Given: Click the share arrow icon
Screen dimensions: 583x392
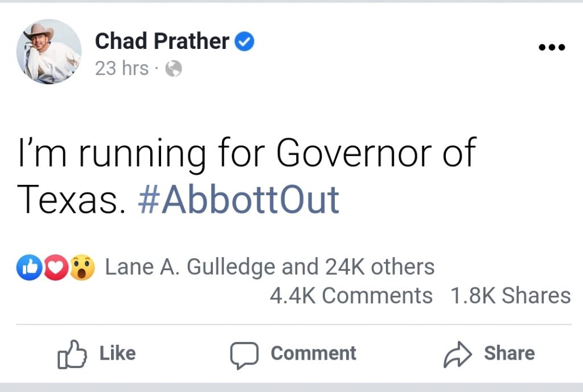Looking at the screenshot, I should (458, 354).
